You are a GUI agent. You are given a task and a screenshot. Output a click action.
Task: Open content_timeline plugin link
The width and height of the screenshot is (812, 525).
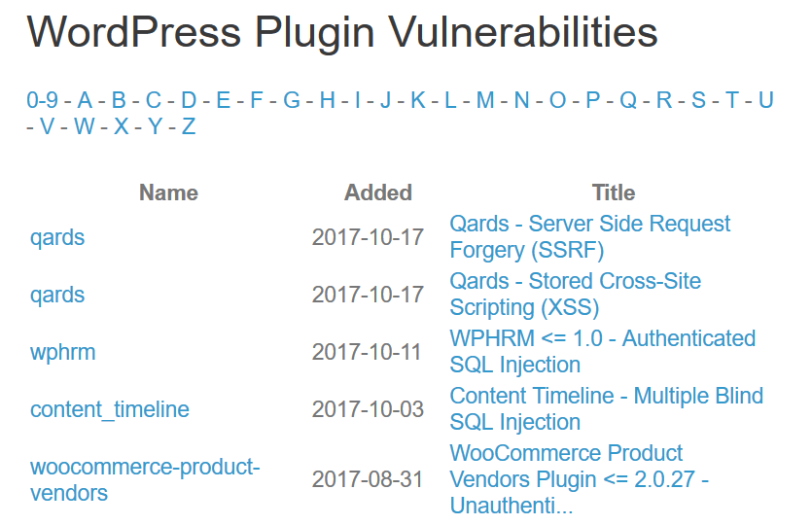pyautogui.click(x=110, y=409)
